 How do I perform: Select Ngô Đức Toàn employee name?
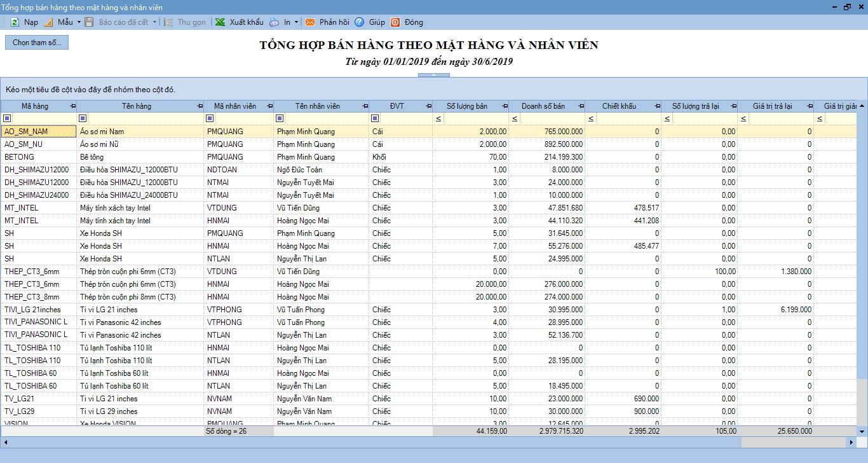(x=322, y=170)
